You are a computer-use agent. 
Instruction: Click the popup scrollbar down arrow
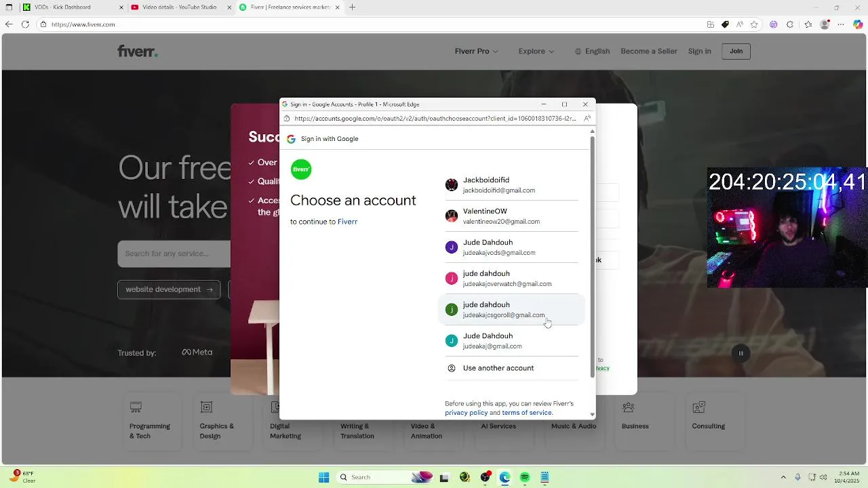click(x=592, y=415)
